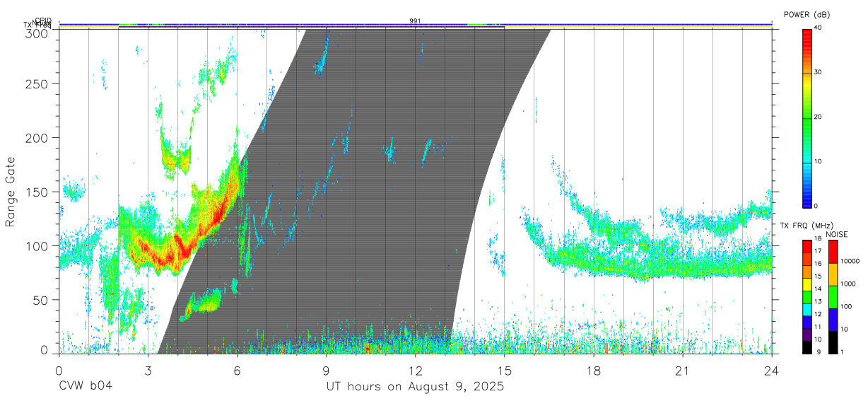Click the "POWER (dB)" legend title
The width and height of the screenshot is (868, 401).
pos(807,15)
